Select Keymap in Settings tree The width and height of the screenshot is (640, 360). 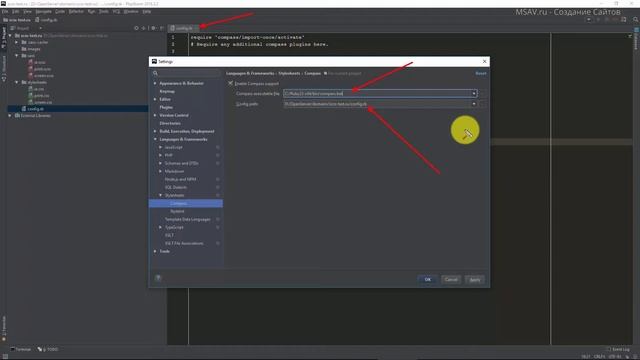point(167,91)
